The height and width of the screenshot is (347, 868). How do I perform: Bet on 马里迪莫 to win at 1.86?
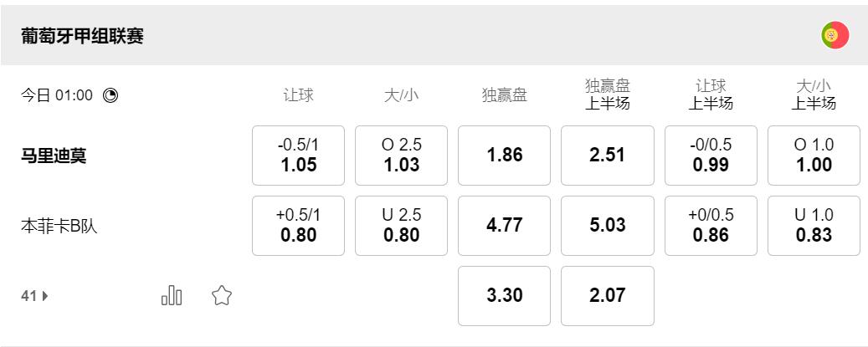tap(504, 156)
